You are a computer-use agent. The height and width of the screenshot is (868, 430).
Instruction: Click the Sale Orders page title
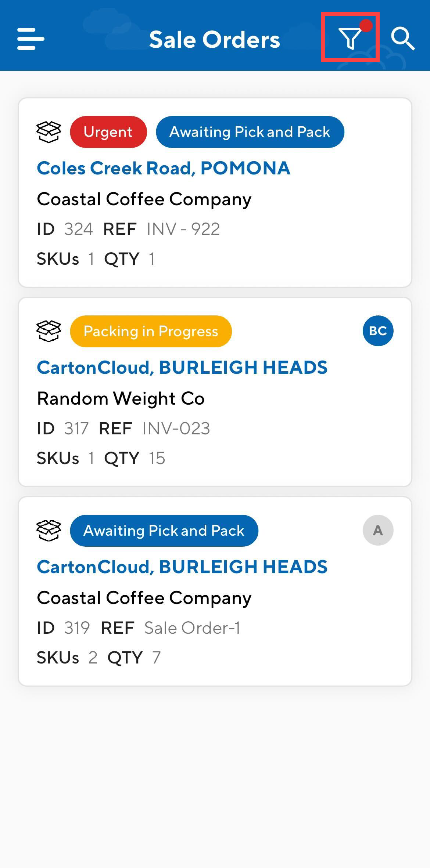(x=215, y=39)
